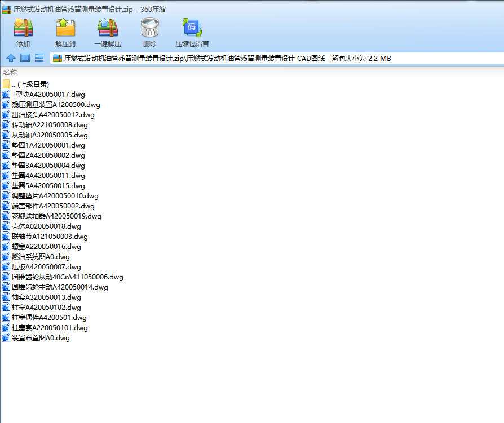
Task: Click the dwg file icon beside T型块A420050017.dwg
Action: pos(6,94)
